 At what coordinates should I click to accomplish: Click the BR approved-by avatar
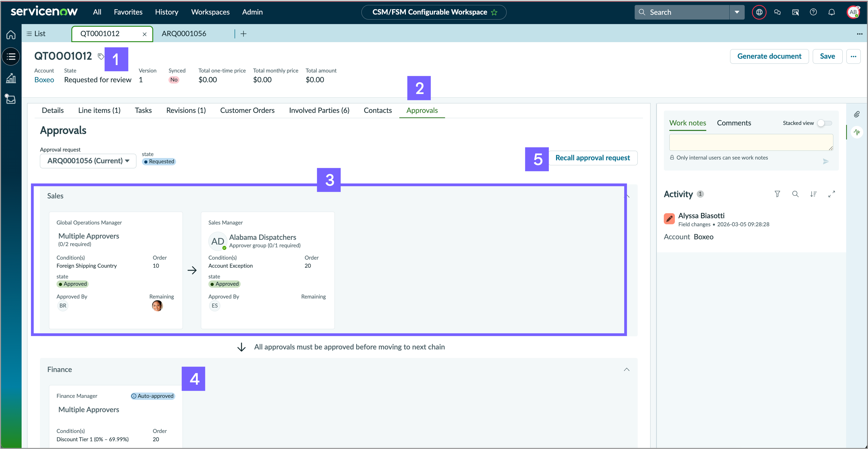[63, 306]
